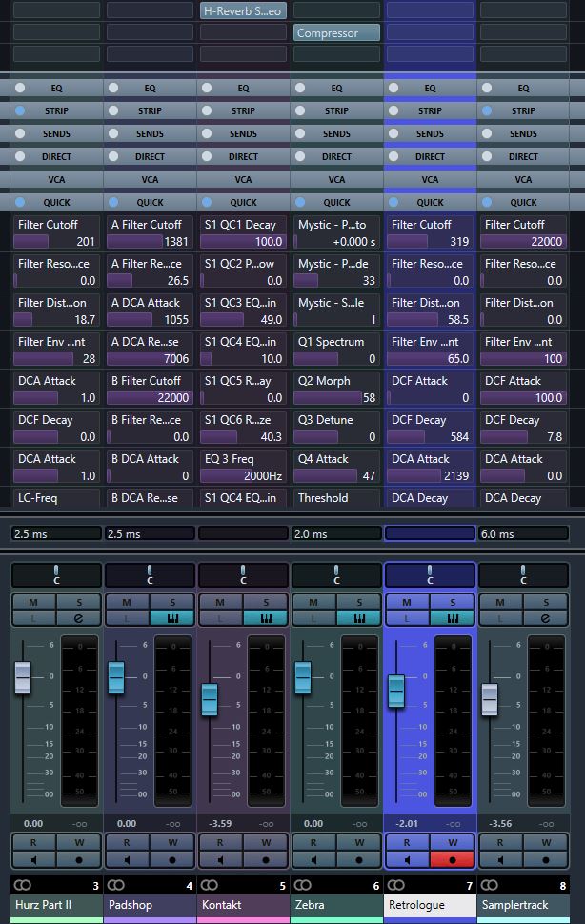Click stereo link icon on Kontakt channel

[x=209, y=885]
